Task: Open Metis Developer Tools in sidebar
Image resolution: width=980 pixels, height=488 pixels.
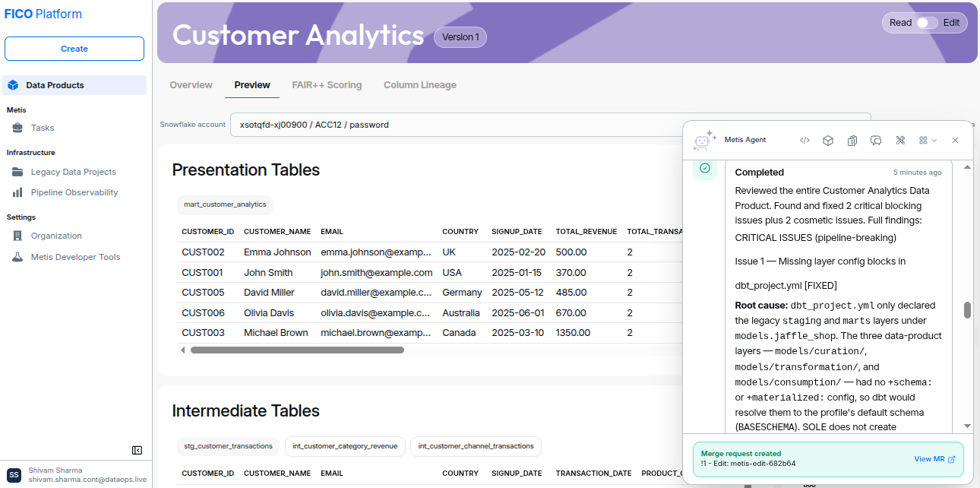Action: (x=74, y=257)
